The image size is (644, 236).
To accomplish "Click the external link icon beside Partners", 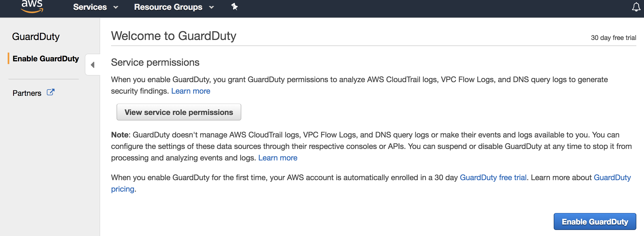I will [51, 93].
